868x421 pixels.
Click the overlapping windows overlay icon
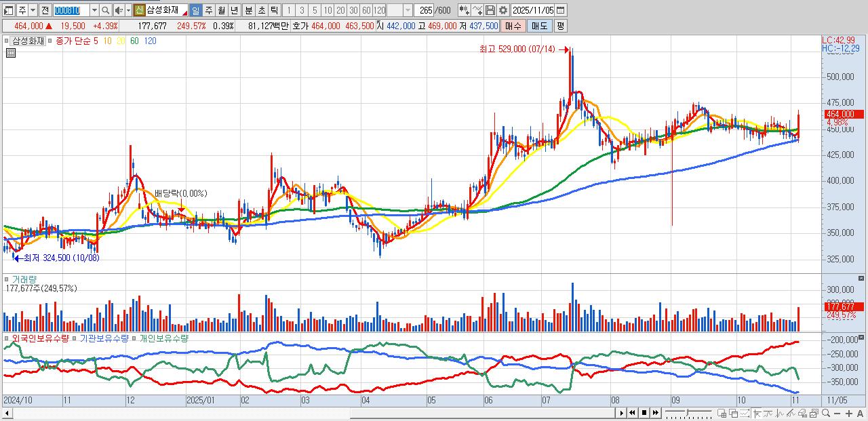point(733,413)
